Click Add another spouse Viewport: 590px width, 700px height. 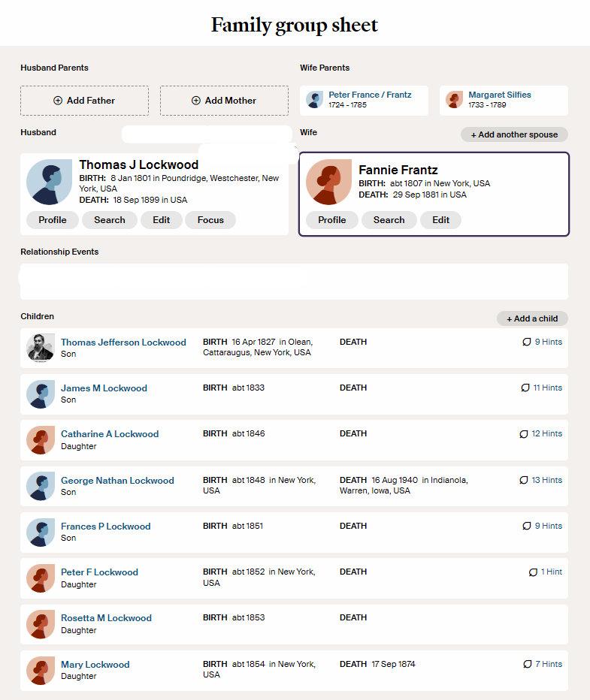[514, 134]
